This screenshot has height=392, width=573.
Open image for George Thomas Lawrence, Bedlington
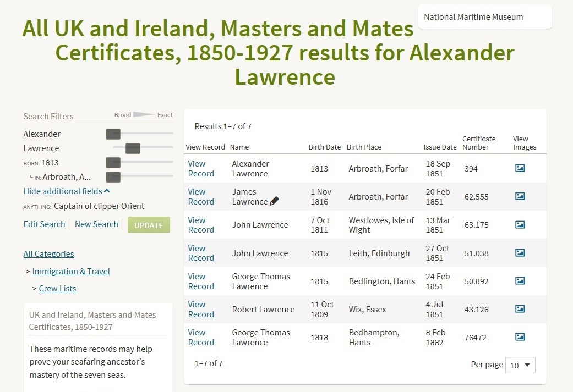click(x=520, y=281)
